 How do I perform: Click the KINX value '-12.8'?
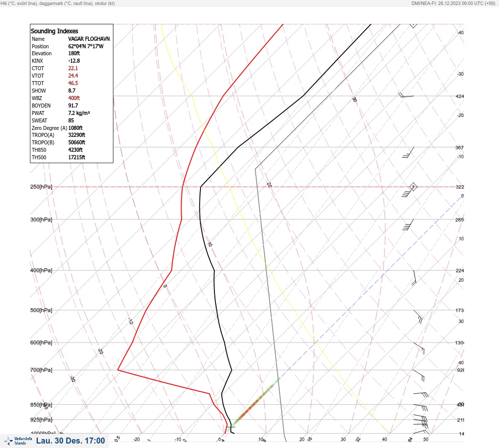74,61
